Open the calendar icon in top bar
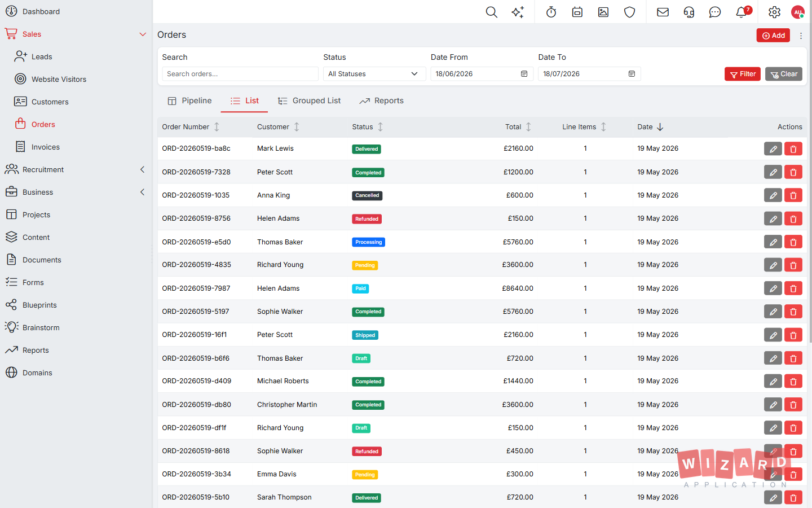The width and height of the screenshot is (812, 508). coord(577,12)
